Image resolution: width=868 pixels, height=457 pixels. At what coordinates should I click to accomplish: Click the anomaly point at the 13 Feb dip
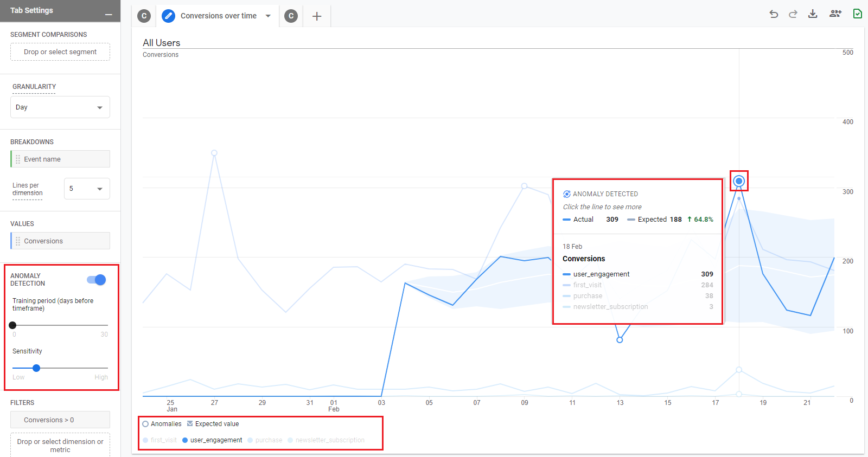pos(620,340)
